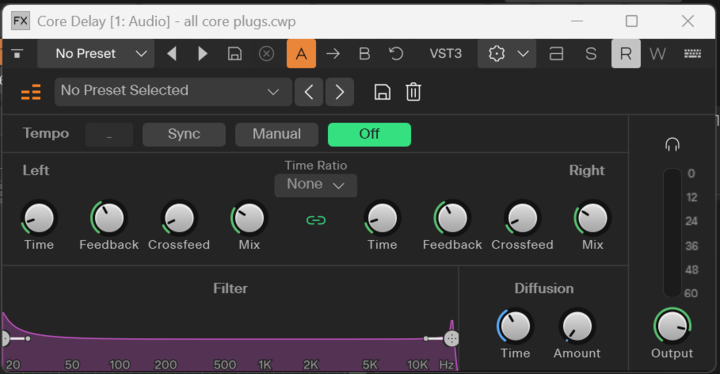
Task: Enable automation Write with W button
Action: tap(658, 54)
